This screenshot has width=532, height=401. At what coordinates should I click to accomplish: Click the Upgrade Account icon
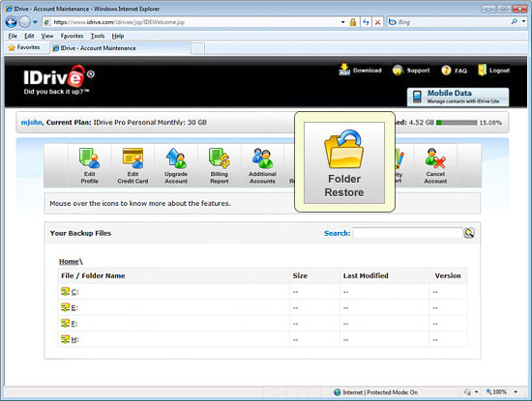[176, 166]
